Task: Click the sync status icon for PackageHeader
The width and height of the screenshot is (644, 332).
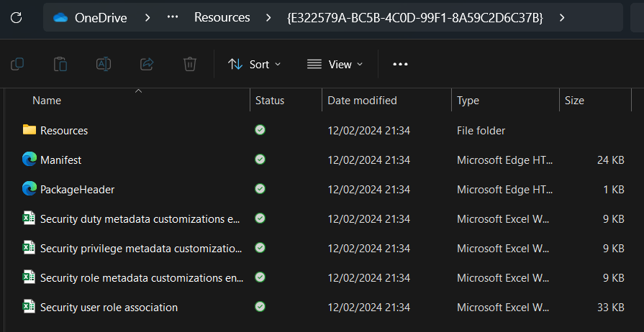Action: 260,189
